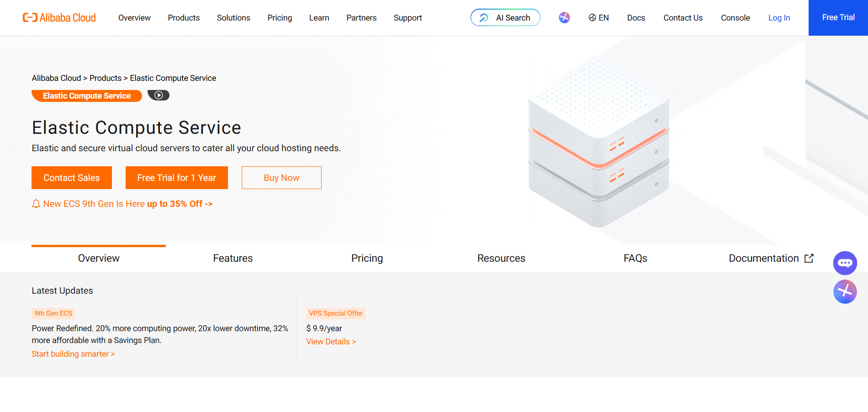Select the FAQs tab
The height and width of the screenshot is (412, 868).
click(635, 258)
